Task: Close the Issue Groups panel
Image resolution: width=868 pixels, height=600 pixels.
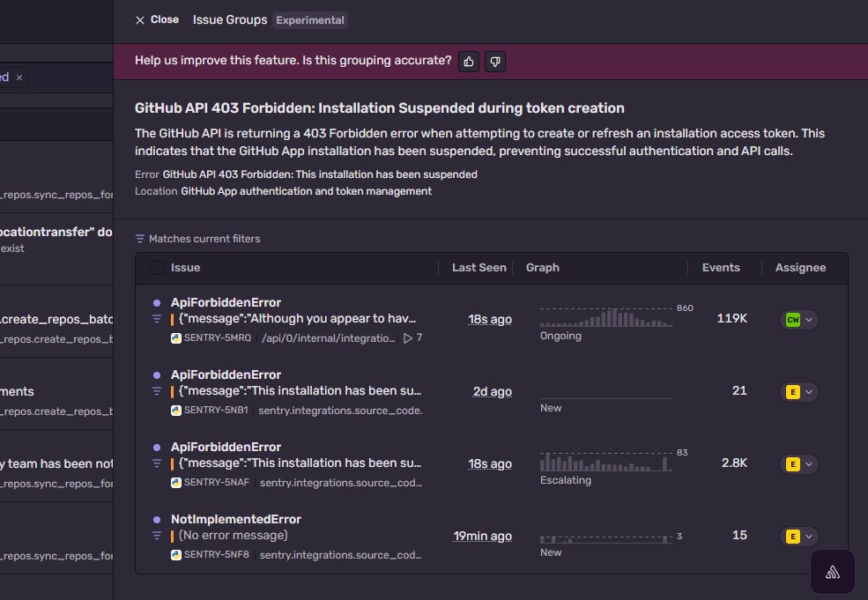Action: (157, 20)
